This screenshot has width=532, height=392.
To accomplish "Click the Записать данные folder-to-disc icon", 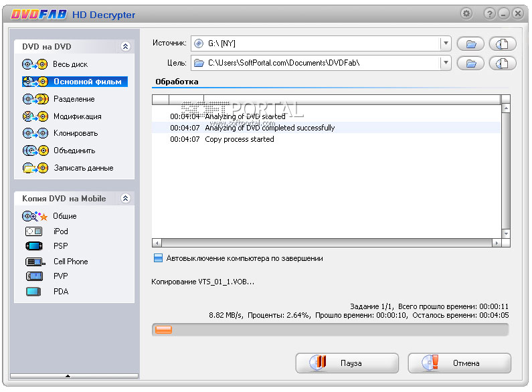I will pos(35,168).
